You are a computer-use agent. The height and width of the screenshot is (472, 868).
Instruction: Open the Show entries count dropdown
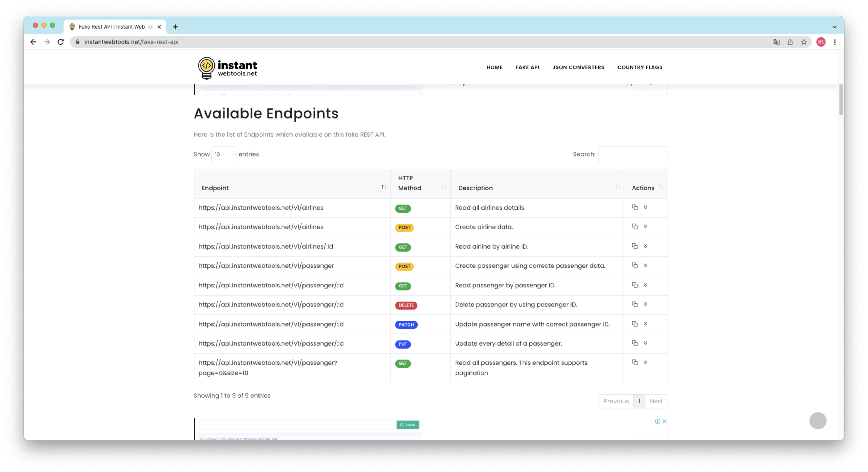[x=224, y=155]
